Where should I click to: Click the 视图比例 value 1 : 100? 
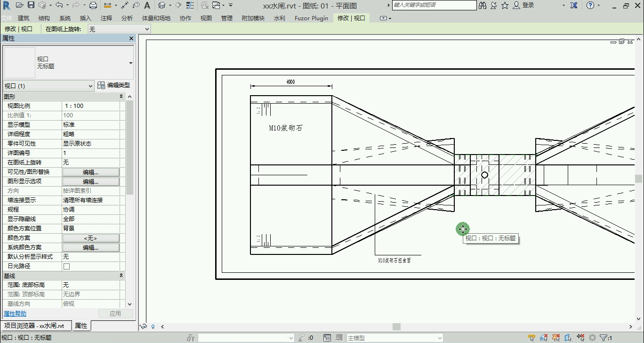(x=91, y=106)
